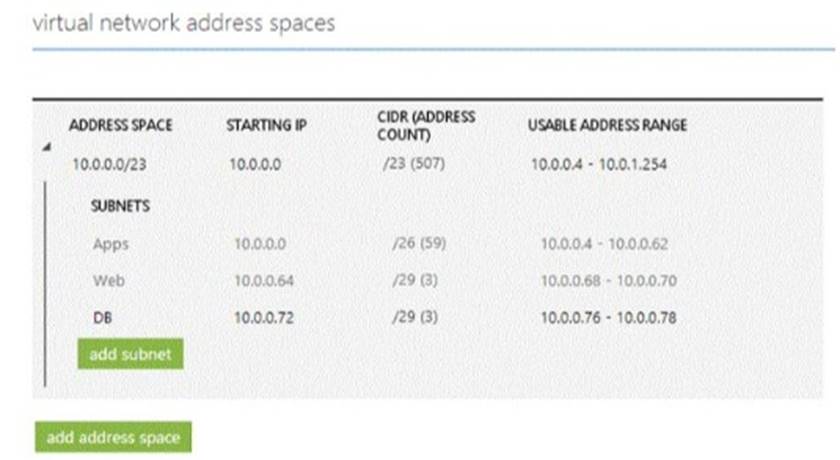
Task: Click the virtual network address spaces heading
Action: click(184, 23)
